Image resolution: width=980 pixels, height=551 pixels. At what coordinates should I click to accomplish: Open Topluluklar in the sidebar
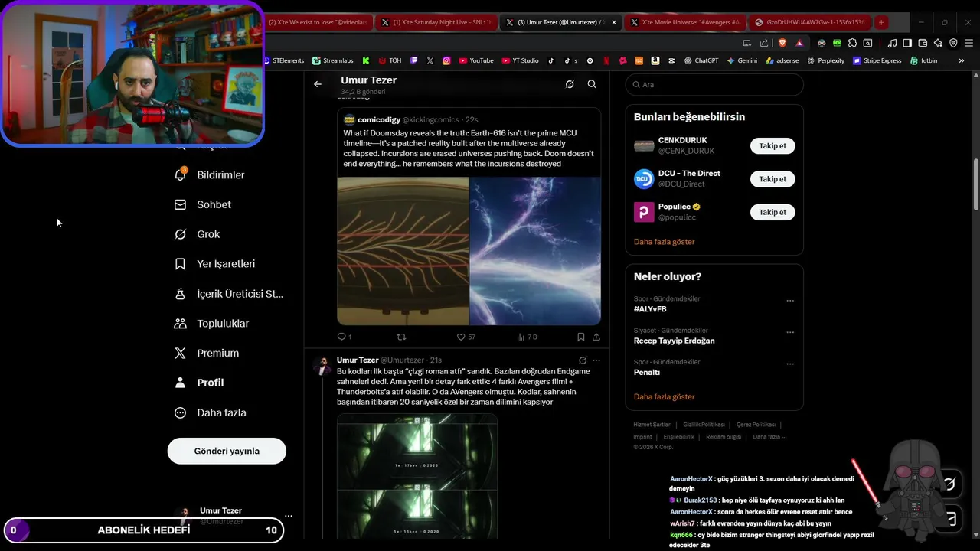point(212,324)
